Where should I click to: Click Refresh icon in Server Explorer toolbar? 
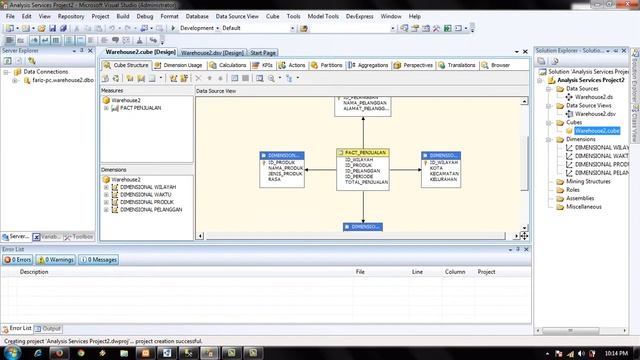pyautogui.click(x=8, y=61)
